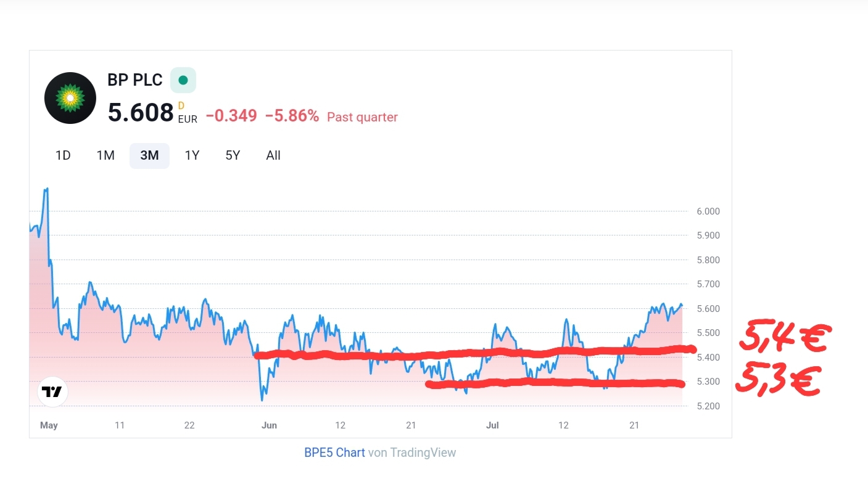Open the BPE5 Chart link

(334, 452)
